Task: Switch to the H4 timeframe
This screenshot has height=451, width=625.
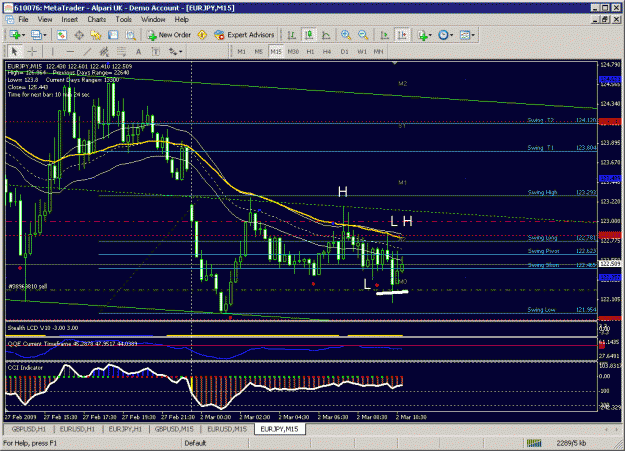Action: [327, 51]
